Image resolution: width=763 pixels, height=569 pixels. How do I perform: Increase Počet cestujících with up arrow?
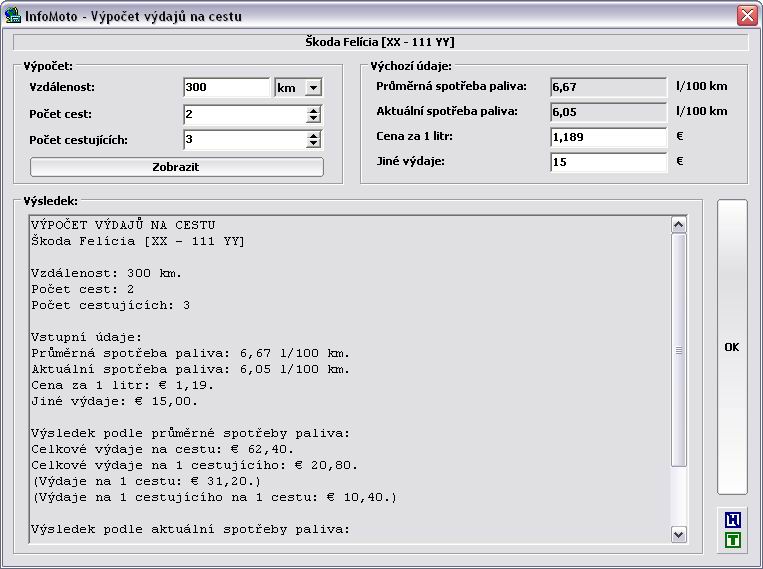tap(313, 136)
